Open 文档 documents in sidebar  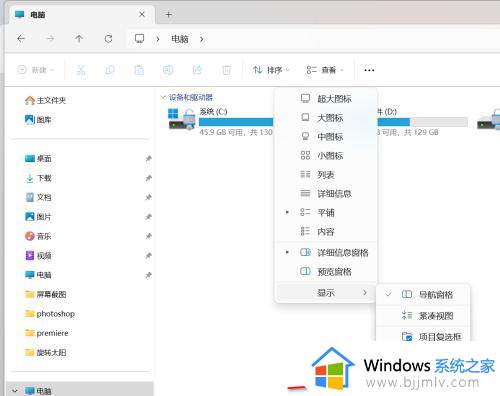pos(38,197)
